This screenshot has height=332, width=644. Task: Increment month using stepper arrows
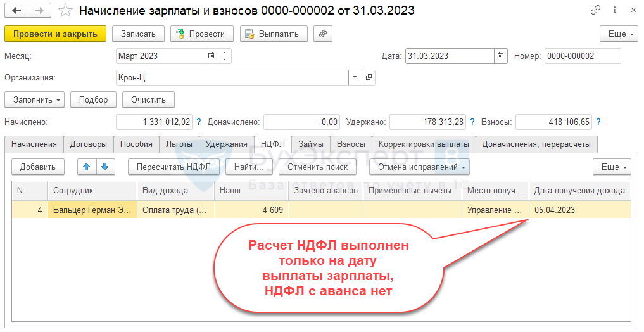[225, 53]
